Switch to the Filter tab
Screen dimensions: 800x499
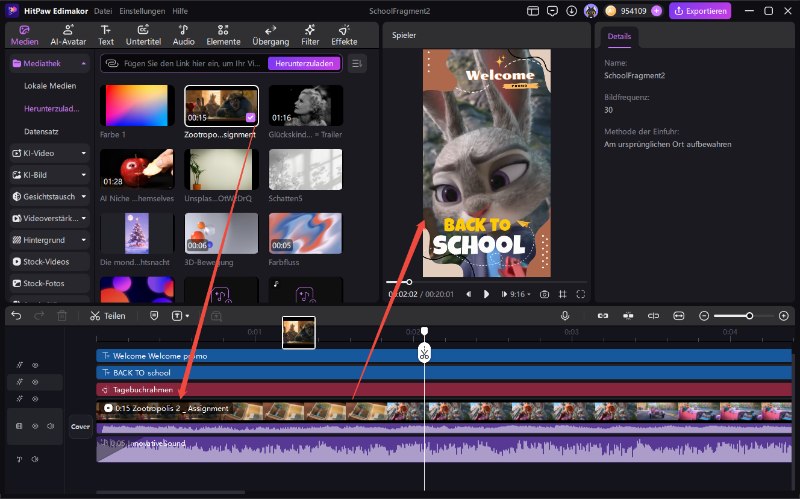coord(309,34)
